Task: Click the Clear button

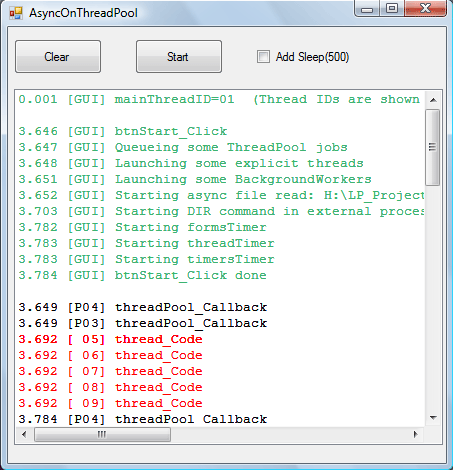Action: click(58, 57)
